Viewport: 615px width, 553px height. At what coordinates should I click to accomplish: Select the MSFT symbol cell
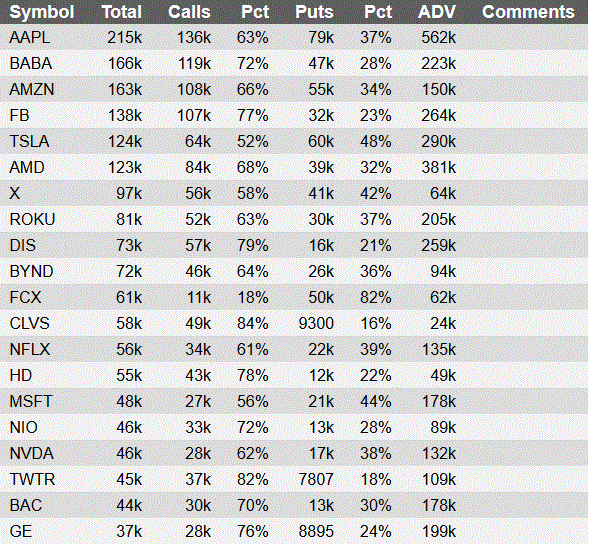31,401
